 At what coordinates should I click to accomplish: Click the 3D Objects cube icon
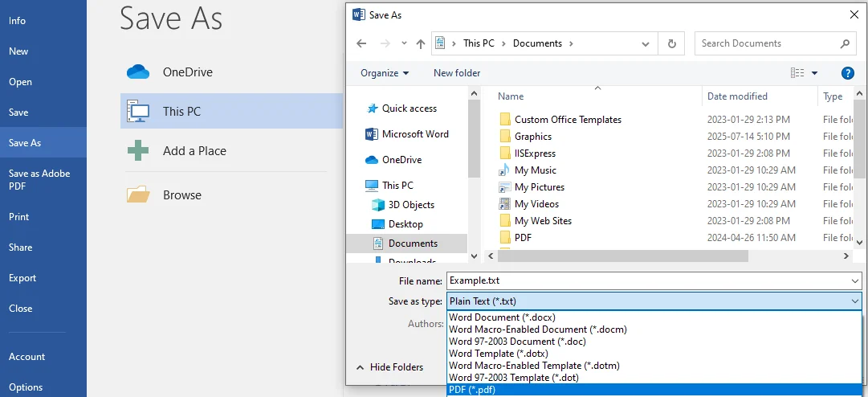378,205
